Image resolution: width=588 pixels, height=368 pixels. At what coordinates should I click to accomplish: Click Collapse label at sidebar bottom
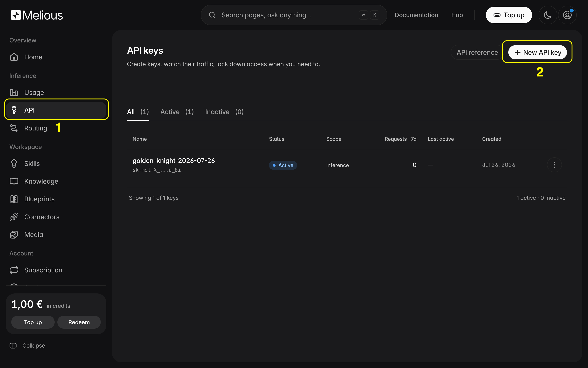pyautogui.click(x=33, y=346)
